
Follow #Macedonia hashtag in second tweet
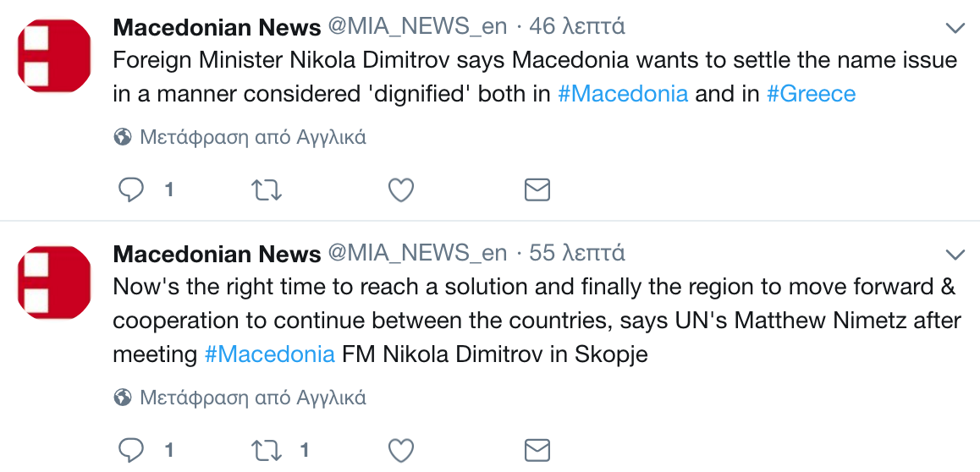269,354
